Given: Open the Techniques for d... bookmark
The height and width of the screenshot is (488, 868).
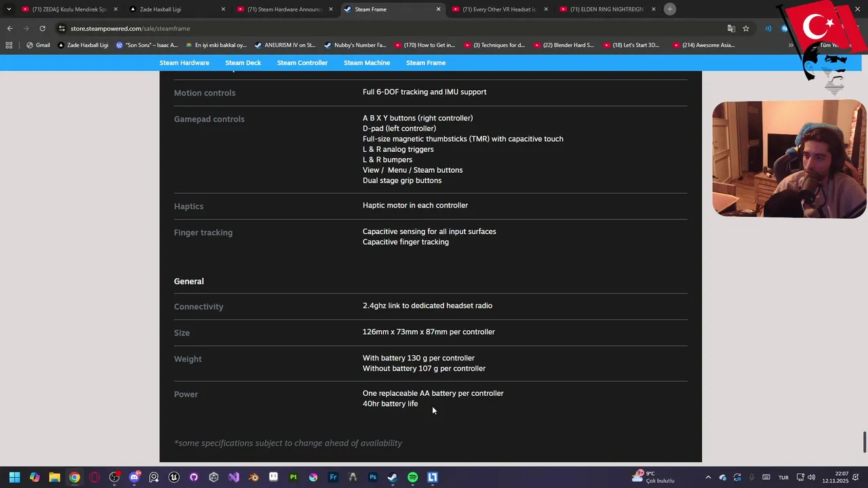Looking at the screenshot, I should pos(495,45).
